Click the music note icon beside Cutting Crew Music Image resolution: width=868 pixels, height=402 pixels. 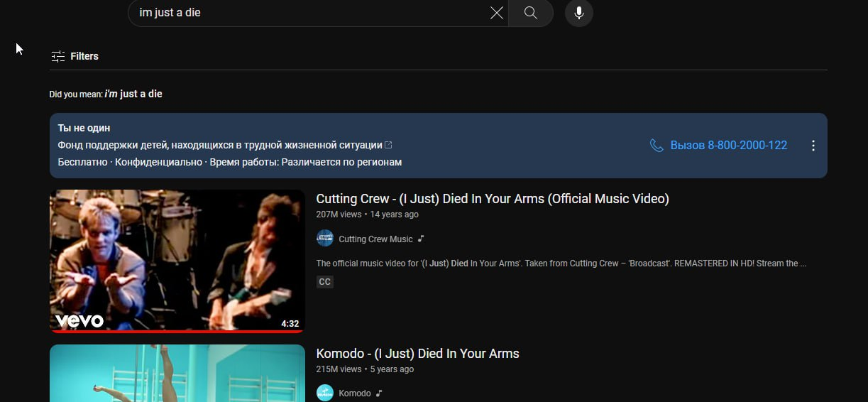421,239
